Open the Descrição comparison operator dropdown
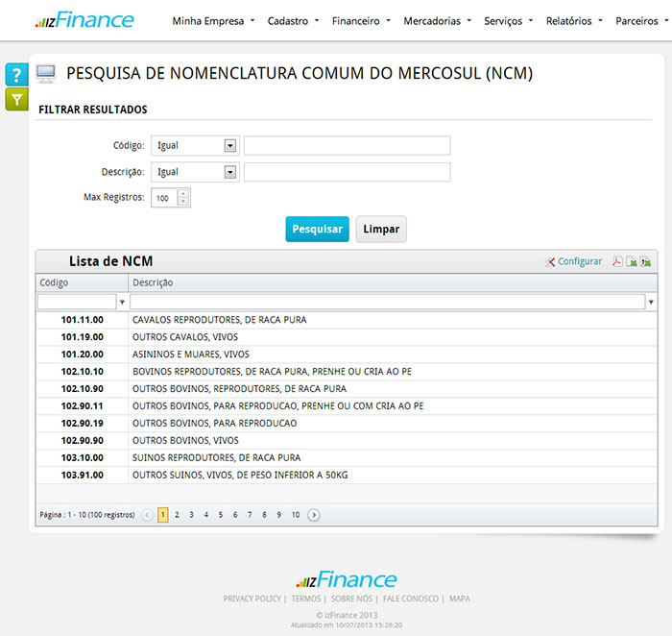 [x=230, y=172]
